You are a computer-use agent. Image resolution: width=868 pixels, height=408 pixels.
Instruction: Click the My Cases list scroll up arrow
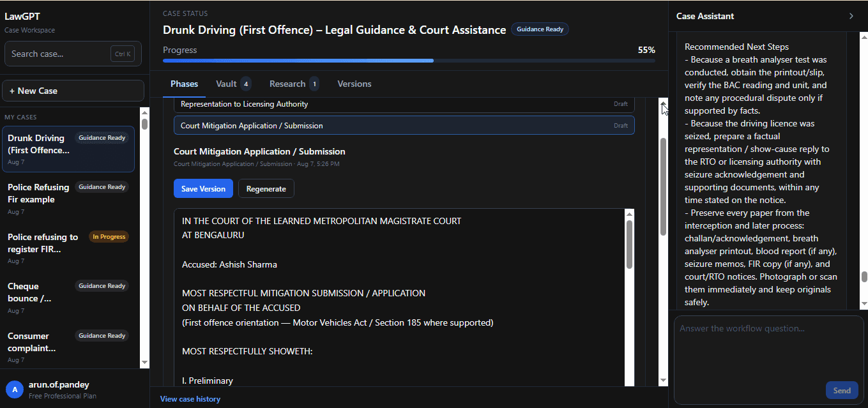(144, 113)
